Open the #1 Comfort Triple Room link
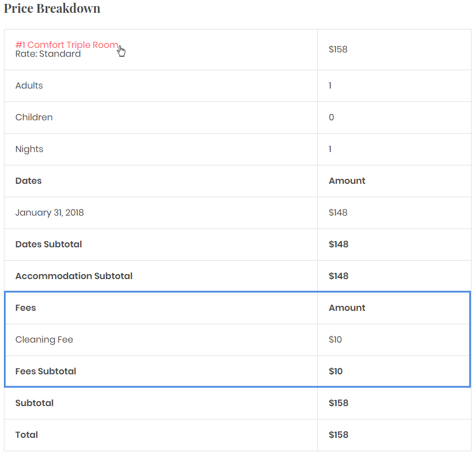The height and width of the screenshot is (454, 476). 66,45
